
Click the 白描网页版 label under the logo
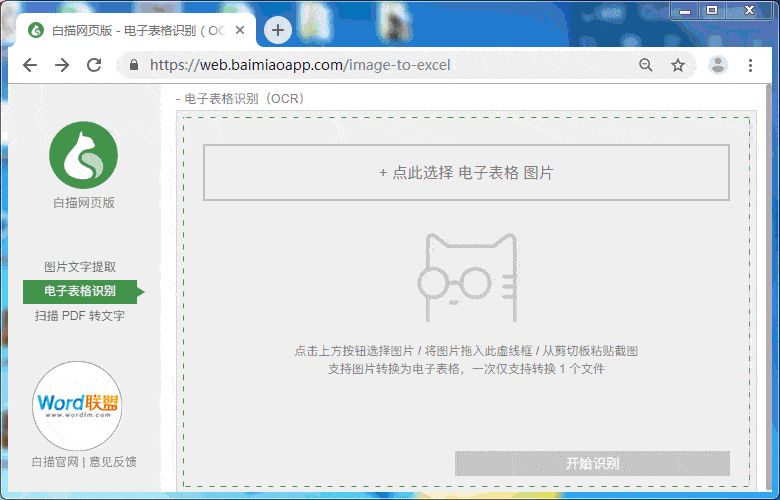click(x=84, y=202)
